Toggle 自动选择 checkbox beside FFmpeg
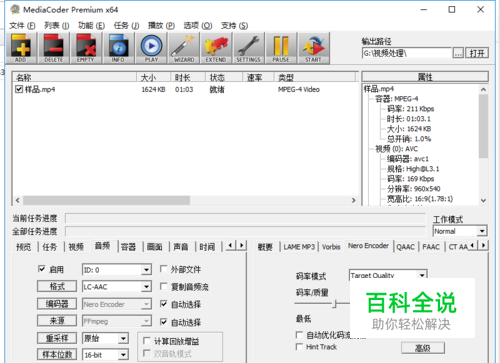500x363 pixels. [x=163, y=322]
